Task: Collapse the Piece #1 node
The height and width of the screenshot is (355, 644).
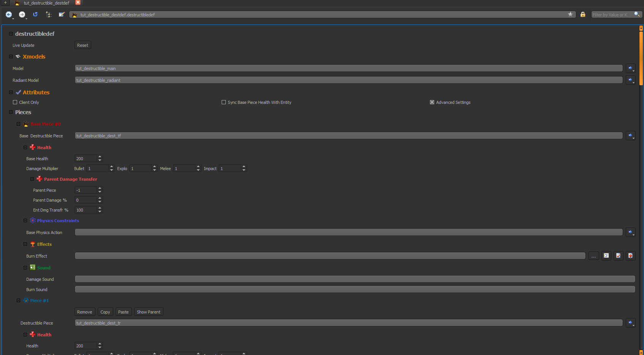Action: click(18, 301)
